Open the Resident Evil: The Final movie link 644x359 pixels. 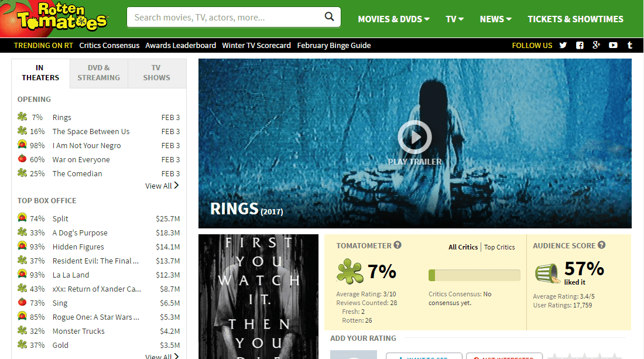[95, 261]
